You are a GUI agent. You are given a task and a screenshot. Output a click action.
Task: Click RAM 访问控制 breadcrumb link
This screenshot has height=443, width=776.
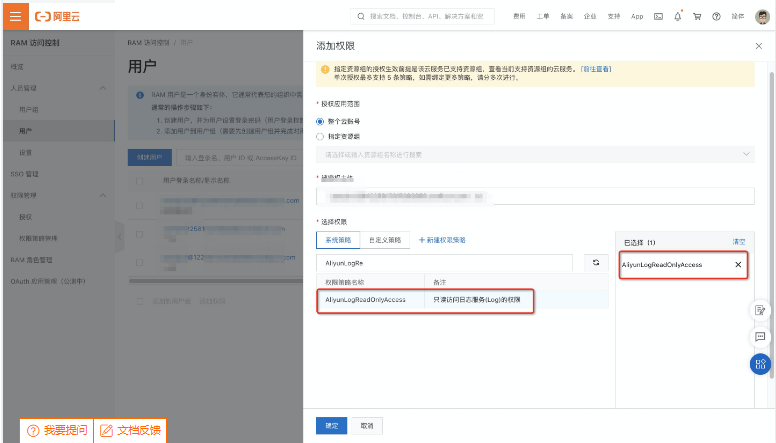coord(148,43)
